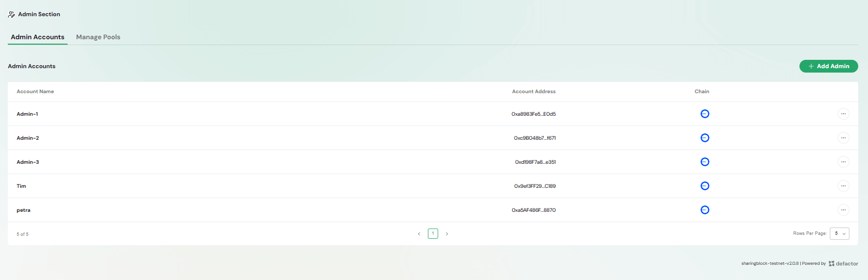
Task: Click the chain icon in petra row
Action: [704, 210]
